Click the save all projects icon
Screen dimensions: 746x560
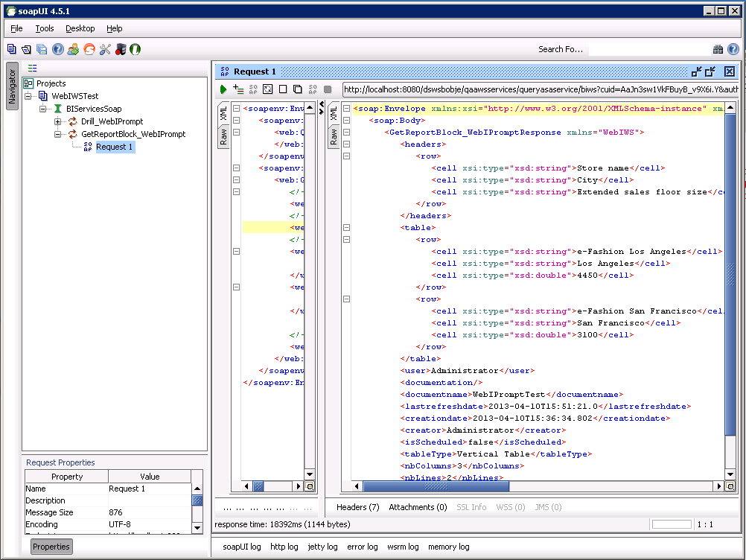coord(42,49)
